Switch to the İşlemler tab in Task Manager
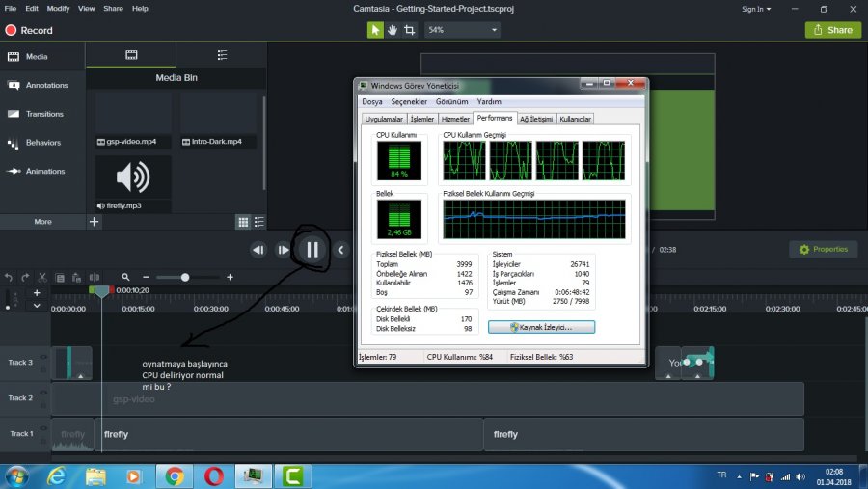 coord(422,119)
